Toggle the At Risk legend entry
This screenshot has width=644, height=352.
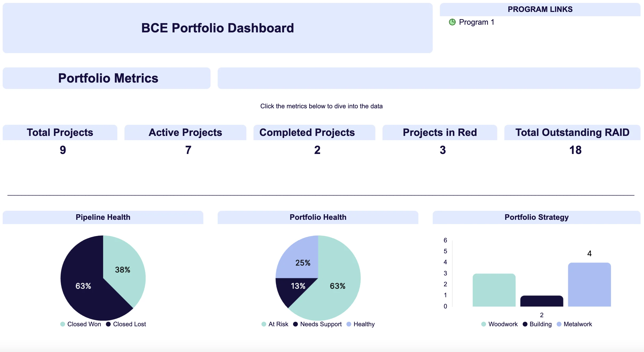[x=275, y=324]
